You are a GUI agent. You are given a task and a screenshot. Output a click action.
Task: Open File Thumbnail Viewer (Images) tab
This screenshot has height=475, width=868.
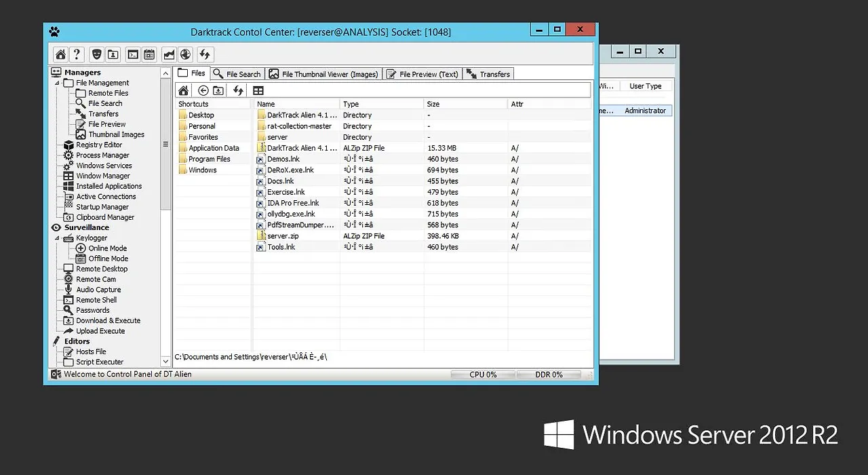click(x=323, y=74)
